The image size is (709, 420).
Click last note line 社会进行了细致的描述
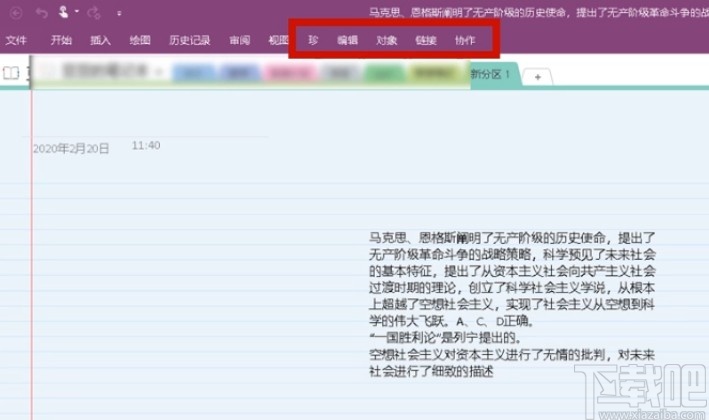(431, 372)
